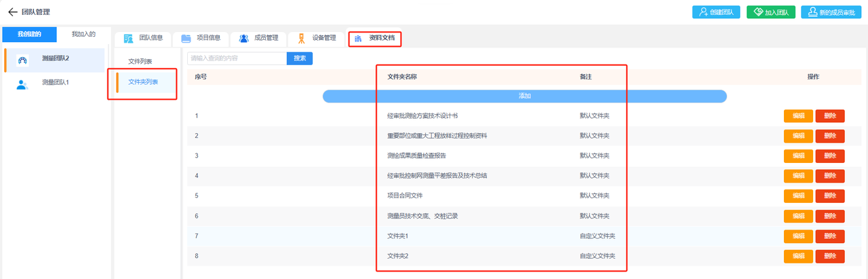Click the 设备管理 instrument icon
Screen dimensions: 868x279
point(301,39)
